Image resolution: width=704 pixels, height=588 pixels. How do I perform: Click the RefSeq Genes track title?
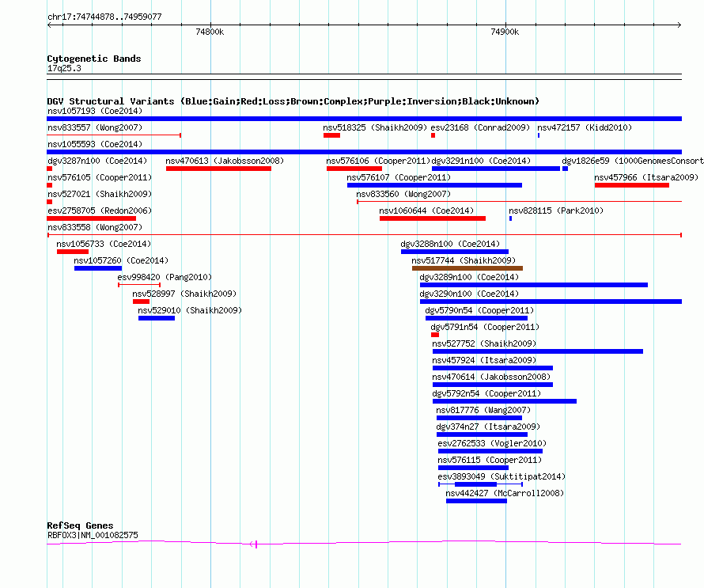pyautogui.click(x=80, y=525)
